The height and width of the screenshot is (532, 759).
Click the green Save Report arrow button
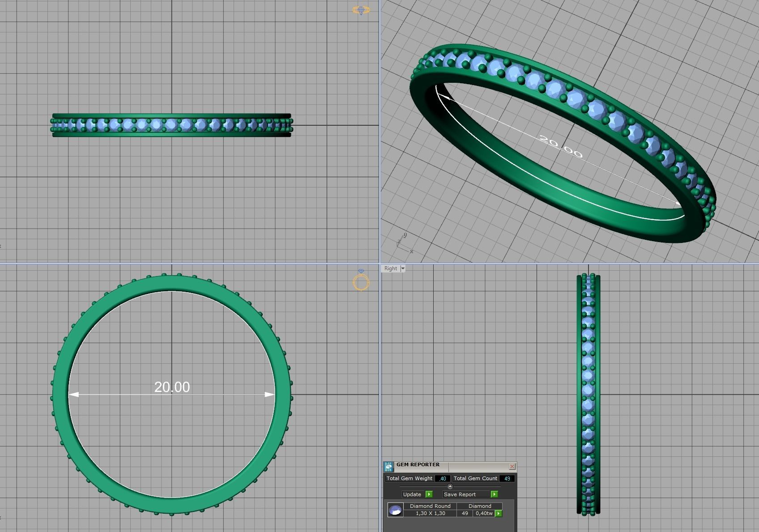coord(494,494)
